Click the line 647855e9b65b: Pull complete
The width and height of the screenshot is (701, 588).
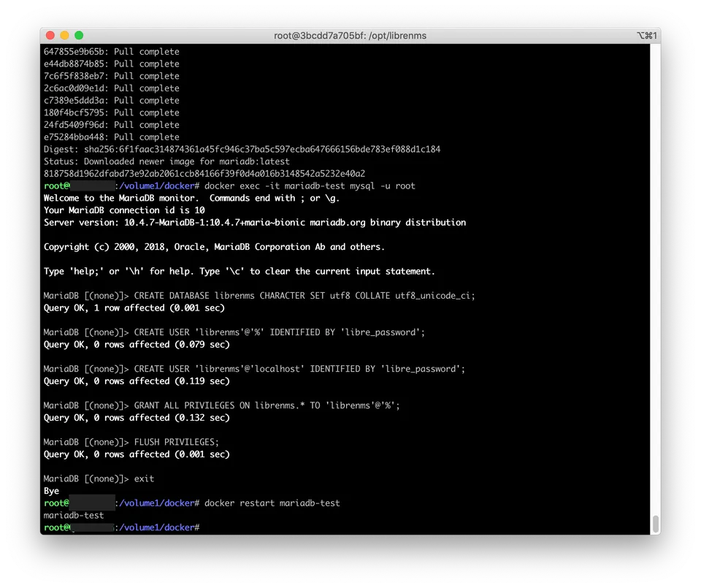point(111,52)
